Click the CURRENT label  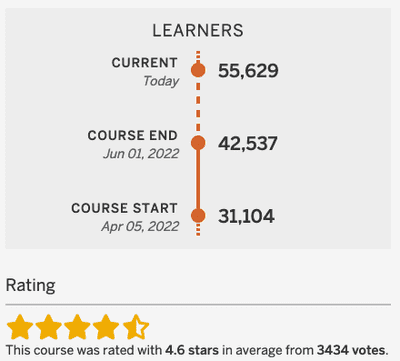click(x=144, y=63)
